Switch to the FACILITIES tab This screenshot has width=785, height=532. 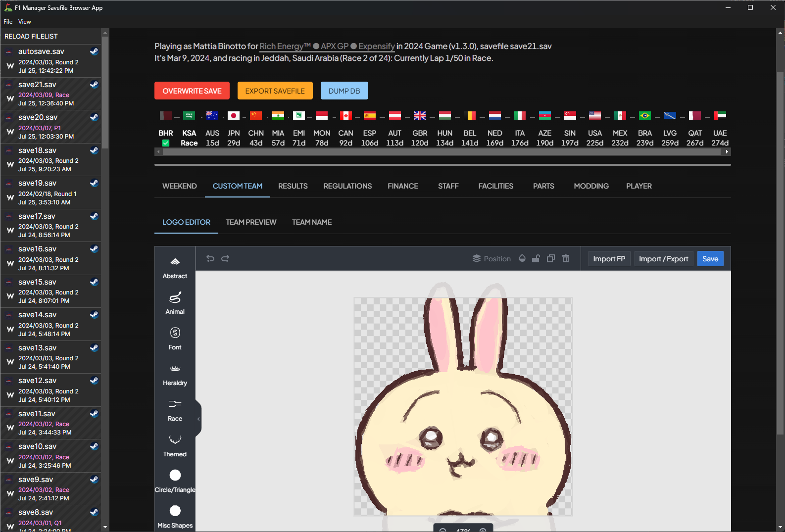coord(496,186)
